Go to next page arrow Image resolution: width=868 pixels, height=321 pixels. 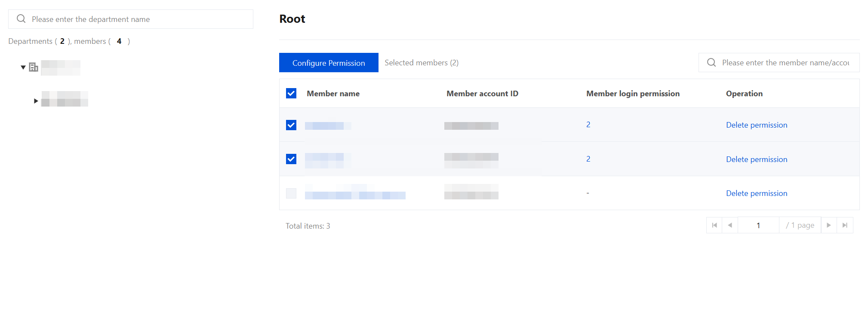(829, 225)
